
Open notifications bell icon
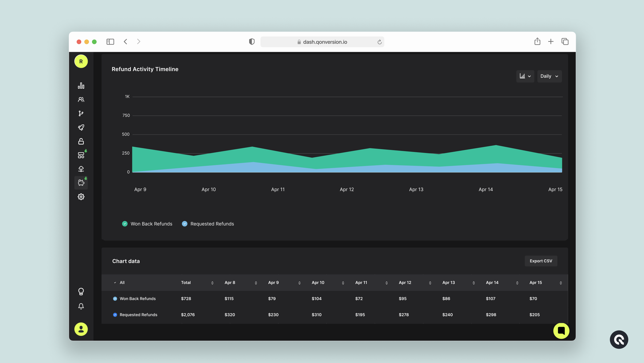click(x=81, y=306)
